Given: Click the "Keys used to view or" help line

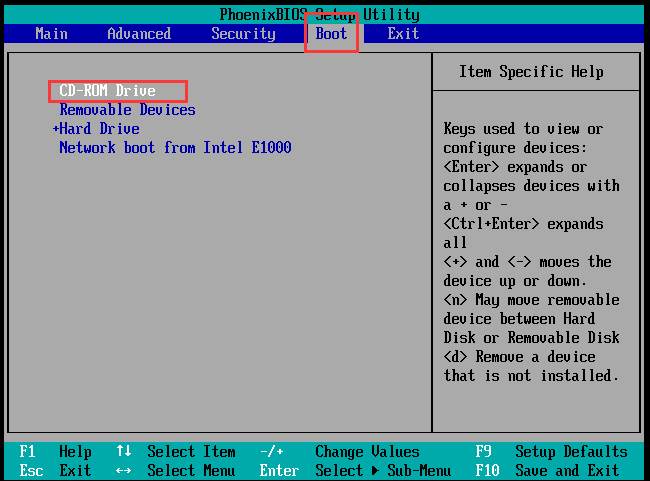Looking at the screenshot, I should point(523,129).
